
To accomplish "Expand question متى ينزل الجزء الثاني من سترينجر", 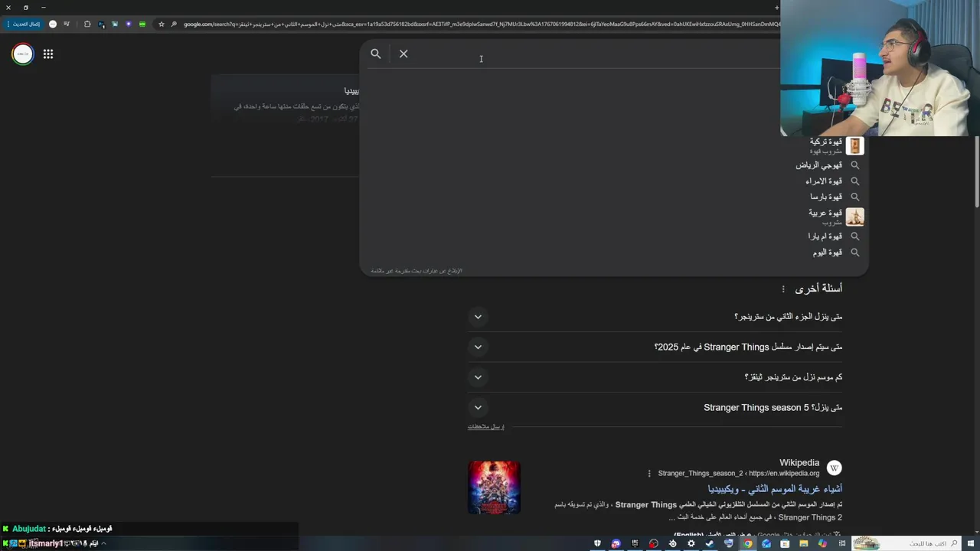I will 655,317.
